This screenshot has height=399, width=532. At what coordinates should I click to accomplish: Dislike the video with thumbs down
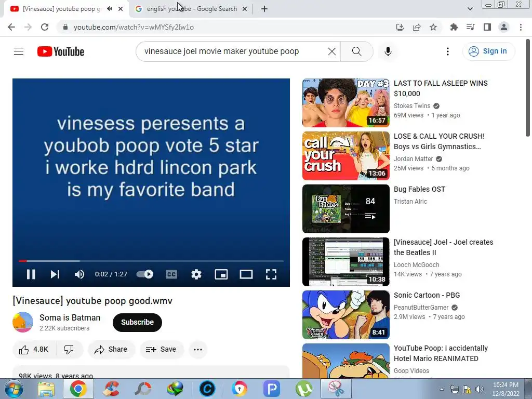pyautogui.click(x=69, y=350)
